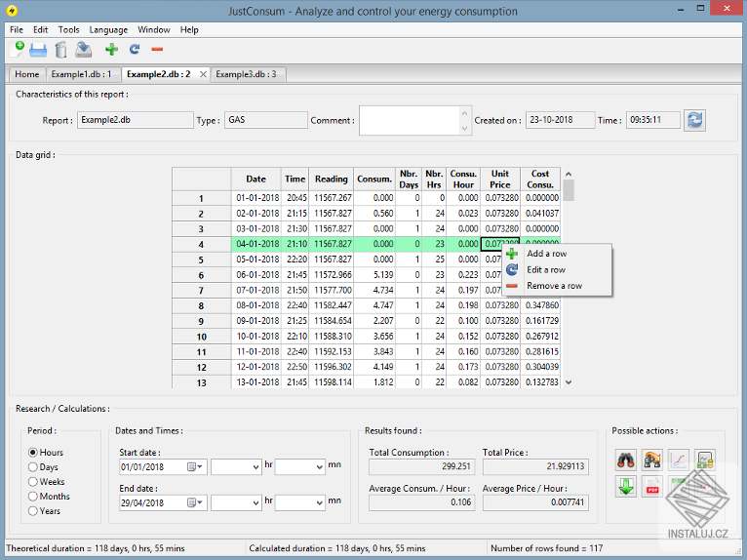
Task: Click the new report toolbar icon
Action: (x=17, y=49)
